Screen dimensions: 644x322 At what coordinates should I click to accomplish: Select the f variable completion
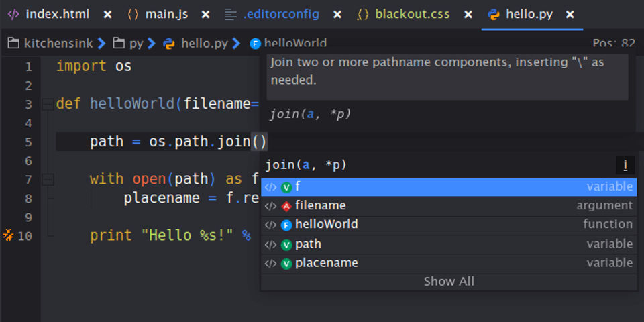coord(449,187)
